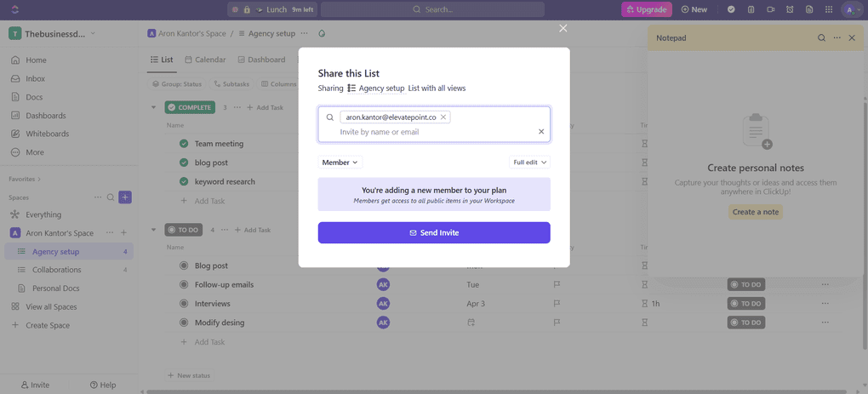The image size is (868, 394).
Task: Click the Upgrade button
Action: [x=647, y=9]
